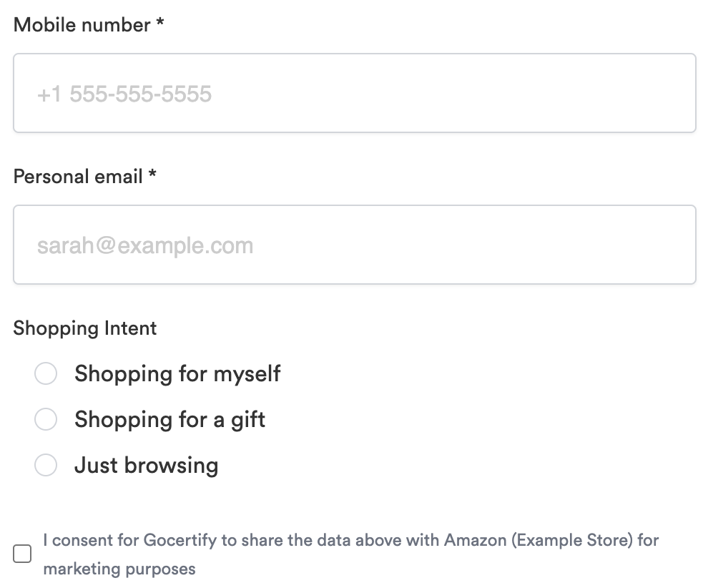Viewport: 708px width, 588px height.
Task: Pick the 'Just browsing' radio button
Action: coord(46,466)
